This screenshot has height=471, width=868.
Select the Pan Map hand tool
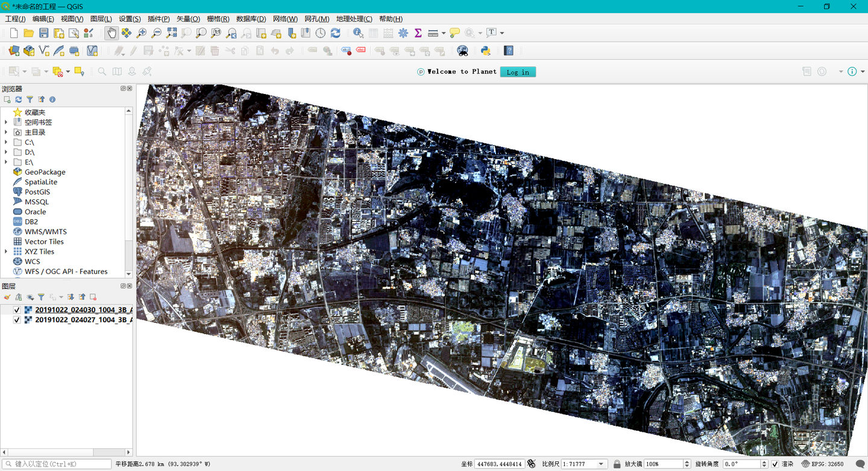[x=112, y=33]
